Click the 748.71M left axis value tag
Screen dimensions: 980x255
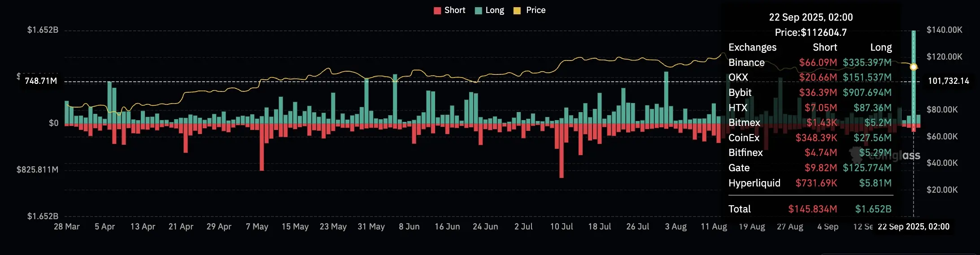(41, 81)
